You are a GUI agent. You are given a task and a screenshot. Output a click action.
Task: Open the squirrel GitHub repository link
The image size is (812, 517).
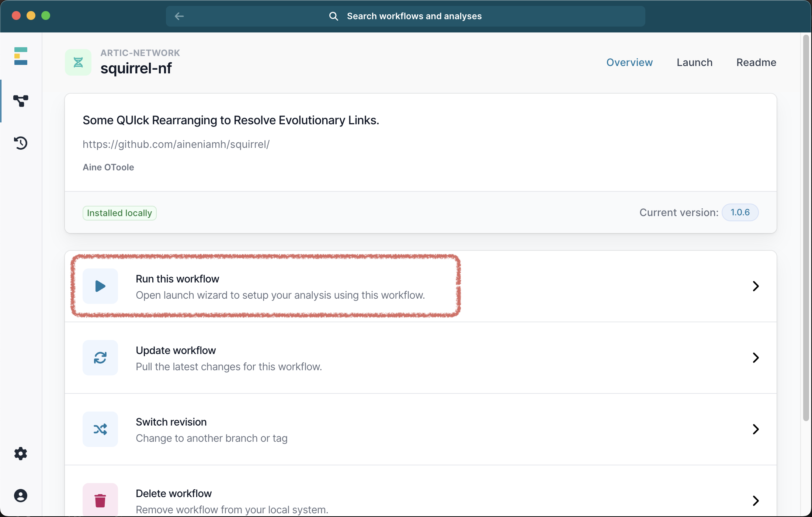pyautogui.click(x=176, y=144)
